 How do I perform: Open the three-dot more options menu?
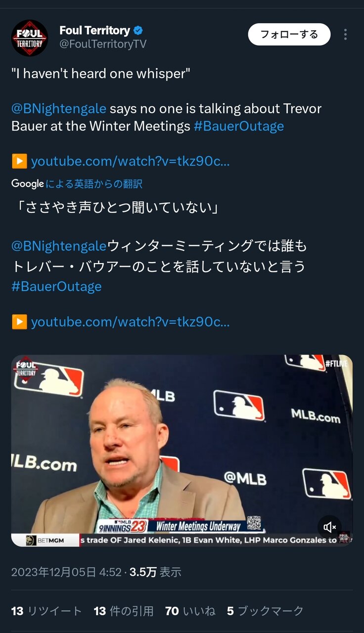tap(345, 35)
